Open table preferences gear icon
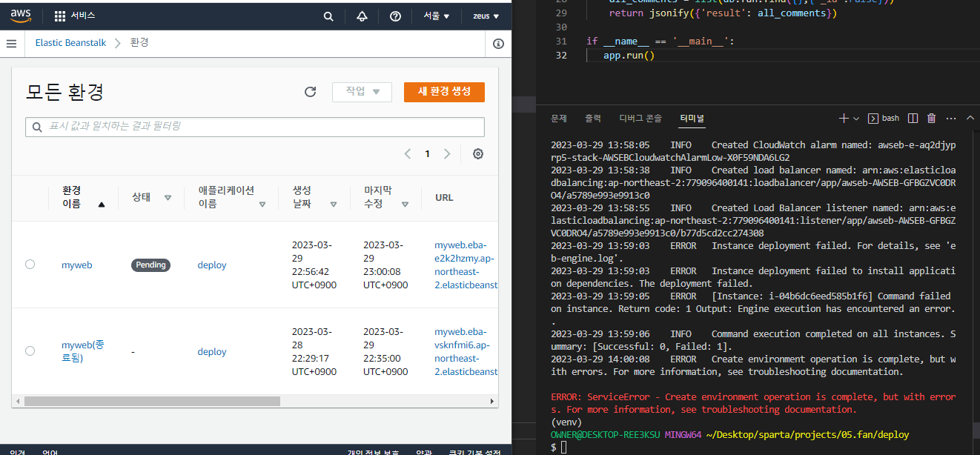This screenshot has width=980, height=455. (x=478, y=154)
